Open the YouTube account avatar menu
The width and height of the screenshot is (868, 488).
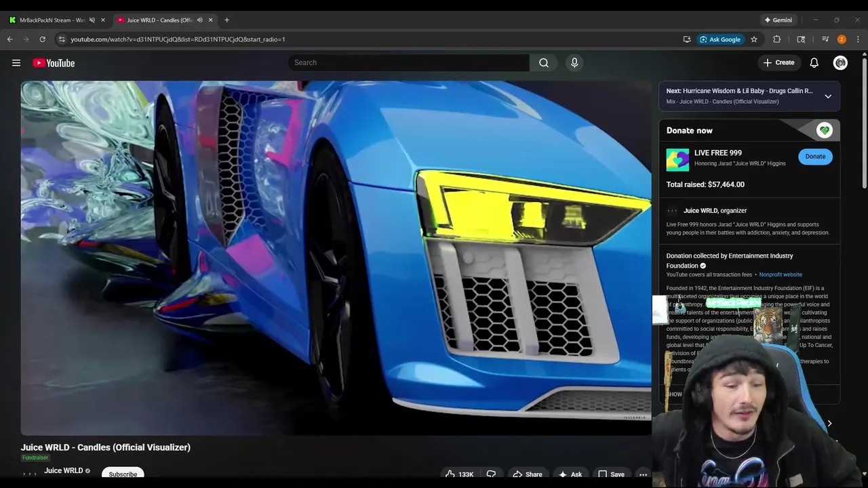[840, 63]
